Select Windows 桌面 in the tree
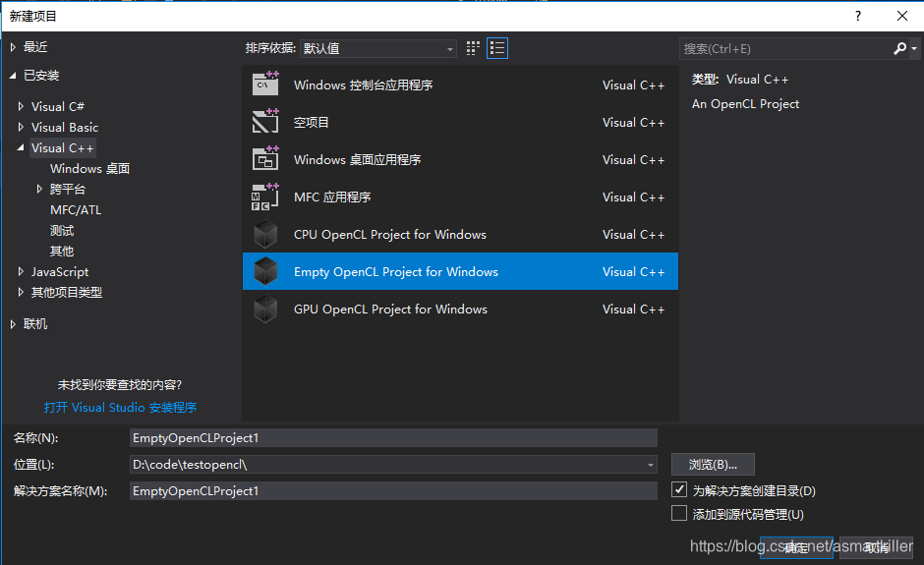The height and width of the screenshot is (565, 924). click(x=89, y=168)
